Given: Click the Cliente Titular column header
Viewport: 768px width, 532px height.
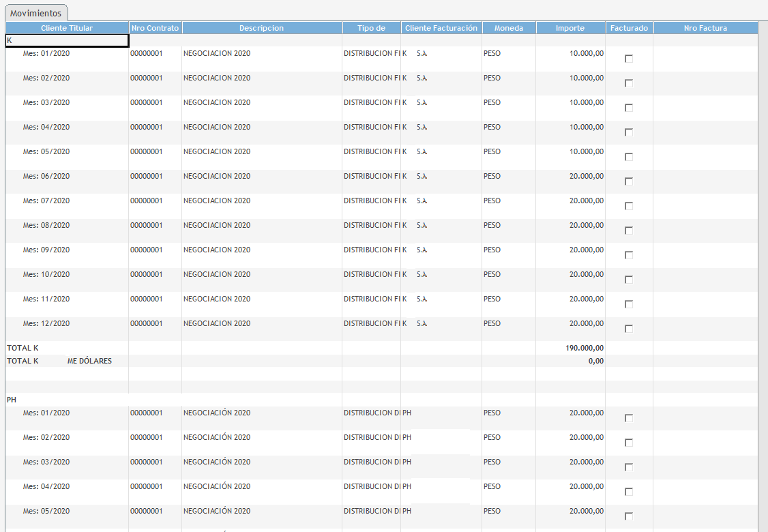Looking at the screenshot, I should tap(67, 28).
